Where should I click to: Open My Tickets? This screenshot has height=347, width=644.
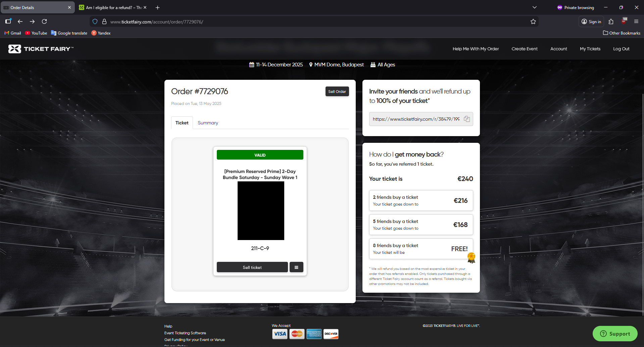(x=590, y=49)
